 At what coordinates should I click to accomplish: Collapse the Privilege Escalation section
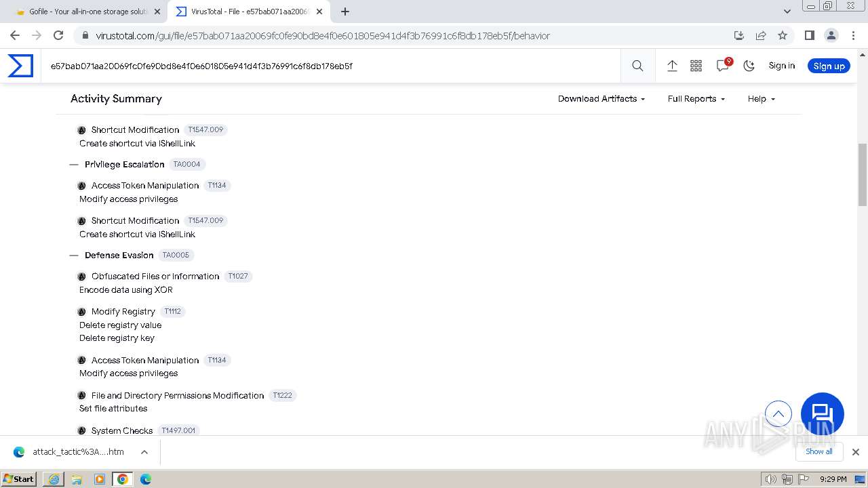74,165
